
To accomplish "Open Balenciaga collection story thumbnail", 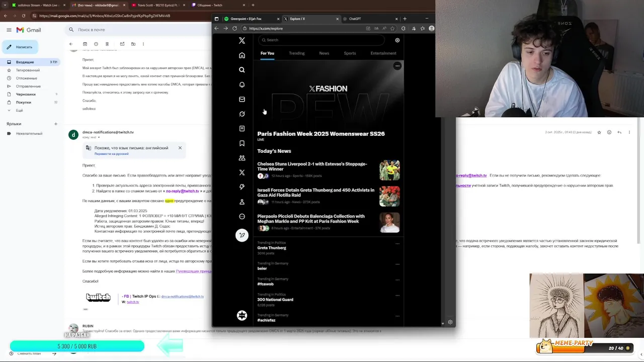I will (x=389, y=223).
